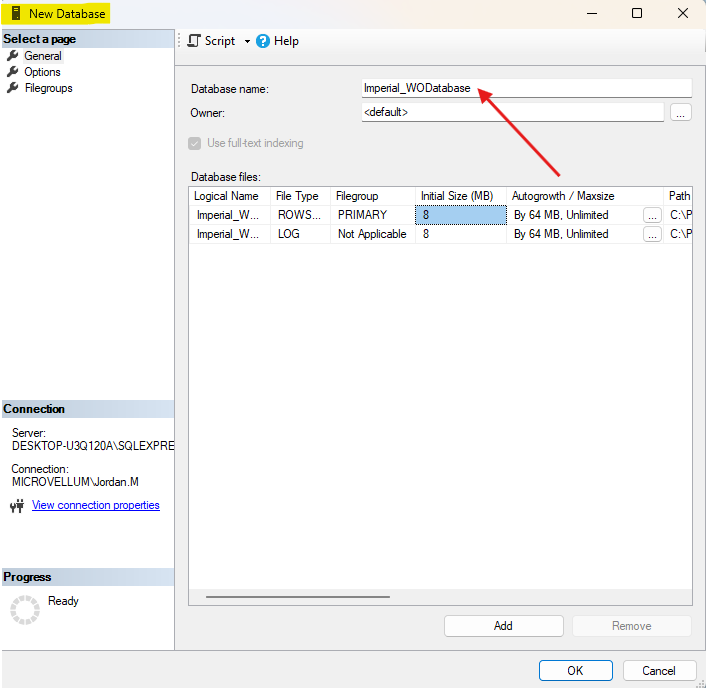Viewport: 706px width, 688px height.
Task: Browse for database owner ellipsis button
Action: 681,113
